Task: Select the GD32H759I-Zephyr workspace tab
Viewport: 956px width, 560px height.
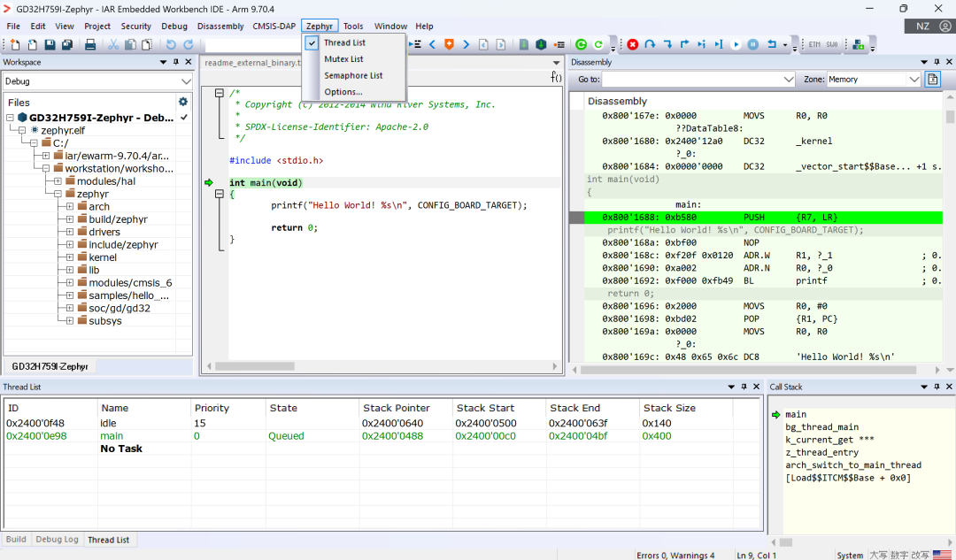Action: [x=50, y=366]
